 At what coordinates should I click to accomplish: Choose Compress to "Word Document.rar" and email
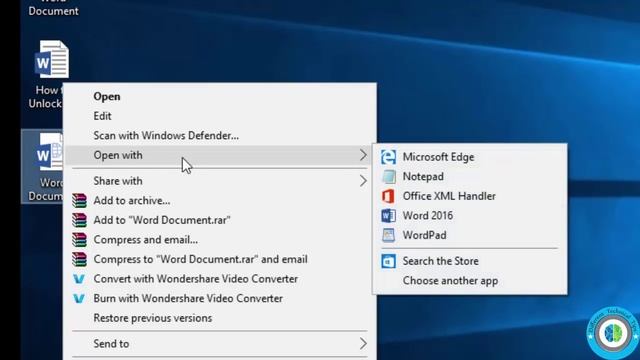[x=220, y=259]
